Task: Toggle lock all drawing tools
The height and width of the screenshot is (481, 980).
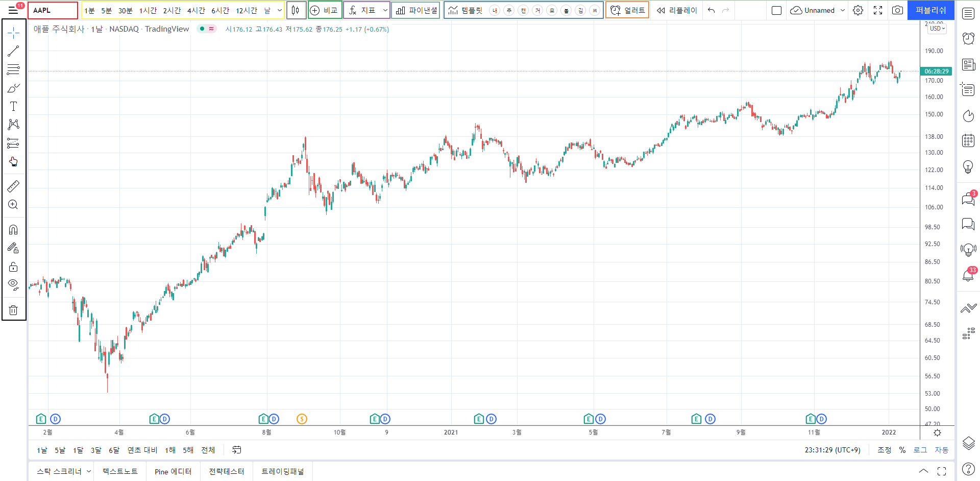Action: click(13, 267)
